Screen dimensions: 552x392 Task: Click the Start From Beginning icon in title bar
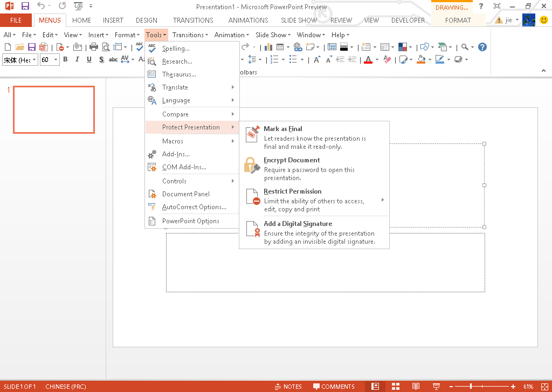pos(78,6)
